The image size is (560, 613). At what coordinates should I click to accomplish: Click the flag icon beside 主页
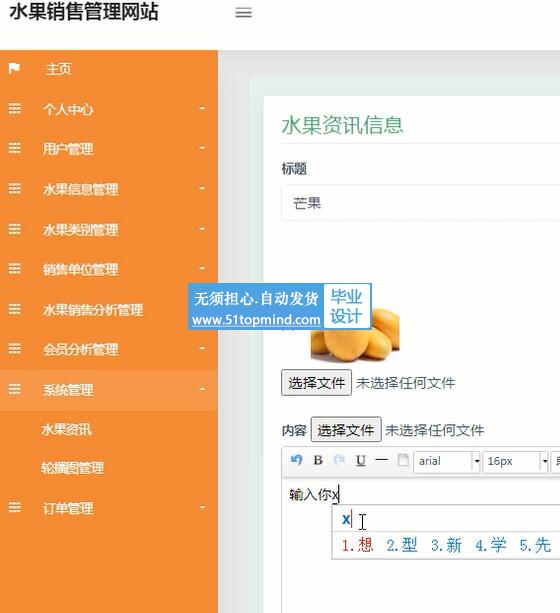[14, 68]
